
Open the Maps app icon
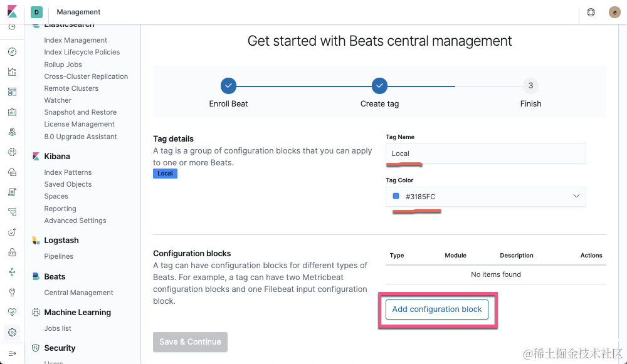tap(12, 132)
